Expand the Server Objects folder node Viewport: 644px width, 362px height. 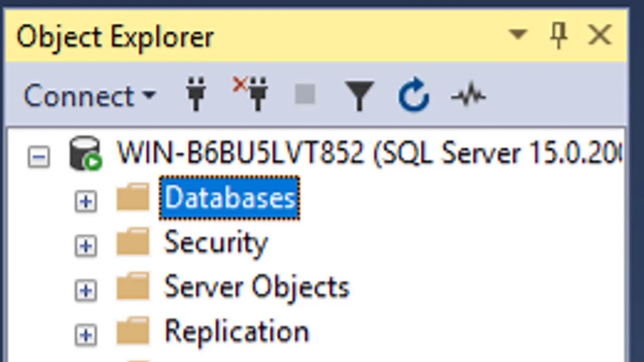(x=86, y=290)
